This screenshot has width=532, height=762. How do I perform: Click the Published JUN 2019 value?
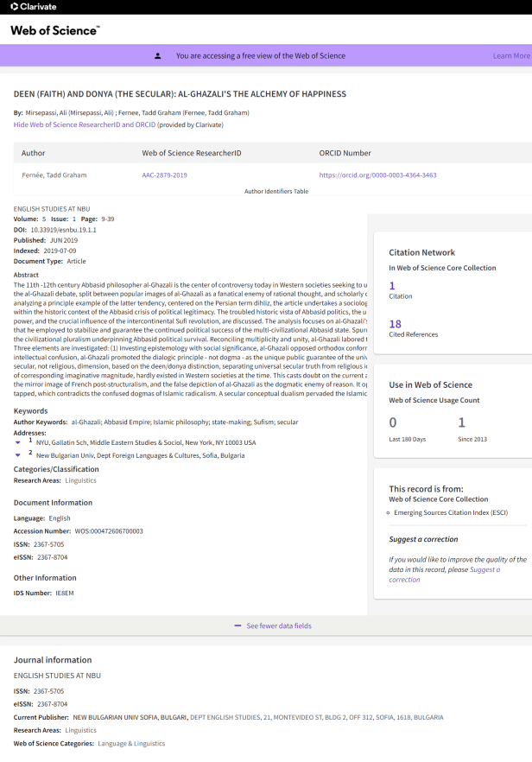(x=64, y=240)
